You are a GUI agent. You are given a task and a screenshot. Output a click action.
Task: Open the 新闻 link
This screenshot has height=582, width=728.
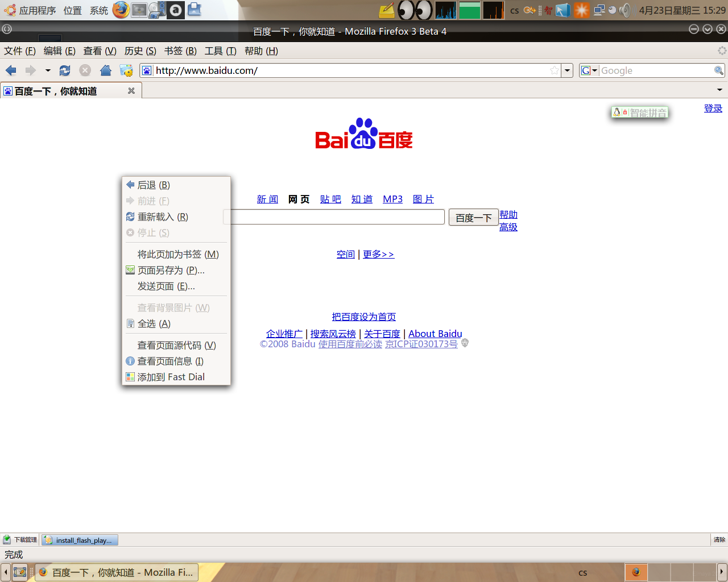[x=267, y=199]
